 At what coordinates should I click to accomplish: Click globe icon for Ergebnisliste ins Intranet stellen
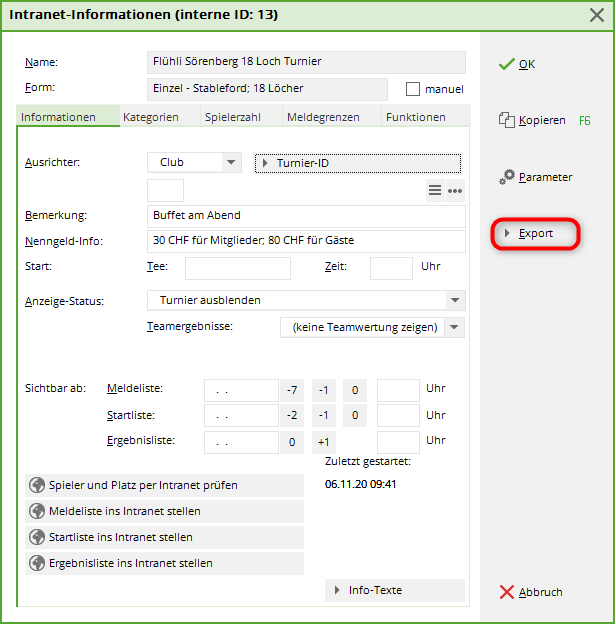click(37, 563)
